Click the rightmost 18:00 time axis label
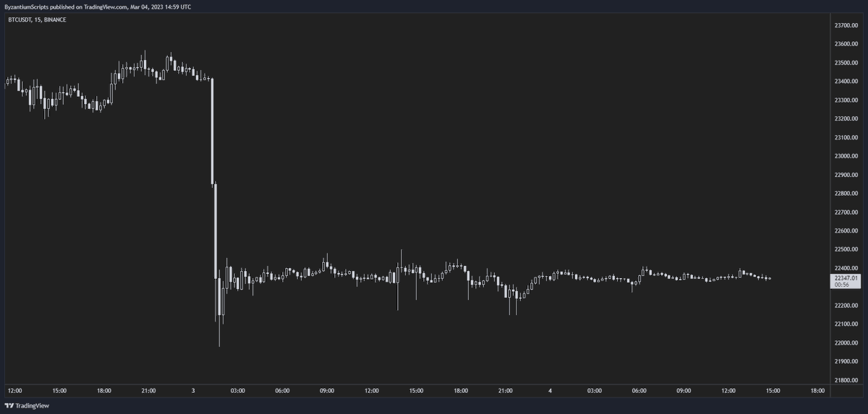This screenshot has height=414, width=868. pos(817,391)
